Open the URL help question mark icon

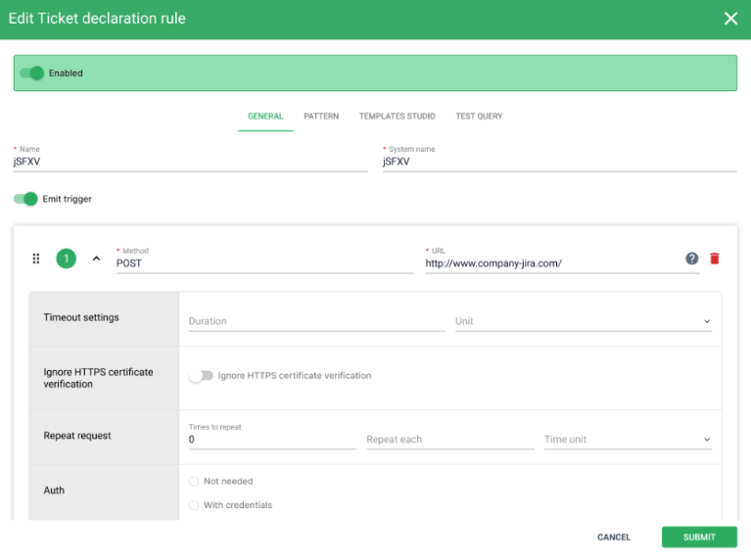(692, 258)
